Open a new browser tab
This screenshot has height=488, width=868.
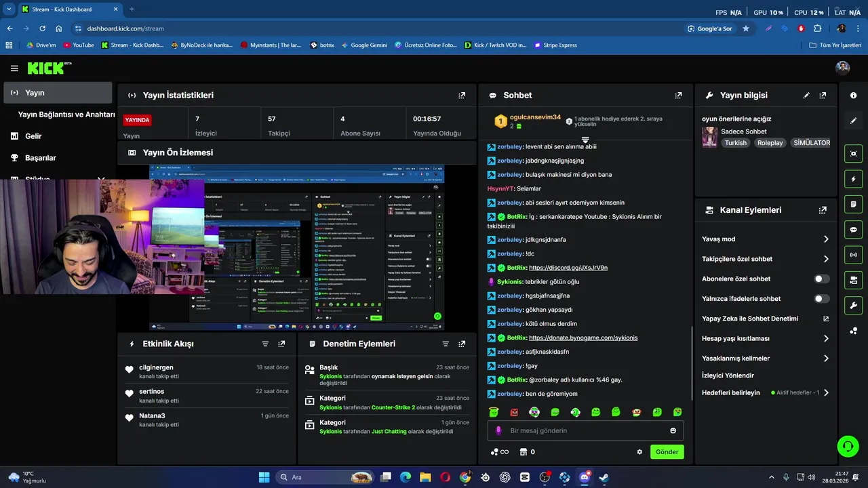coord(132,9)
